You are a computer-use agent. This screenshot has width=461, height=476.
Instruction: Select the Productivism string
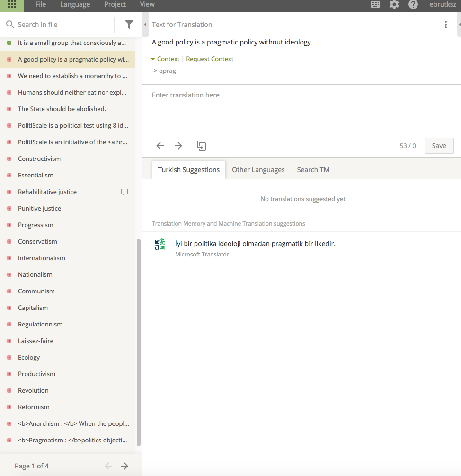click(67, 374)
